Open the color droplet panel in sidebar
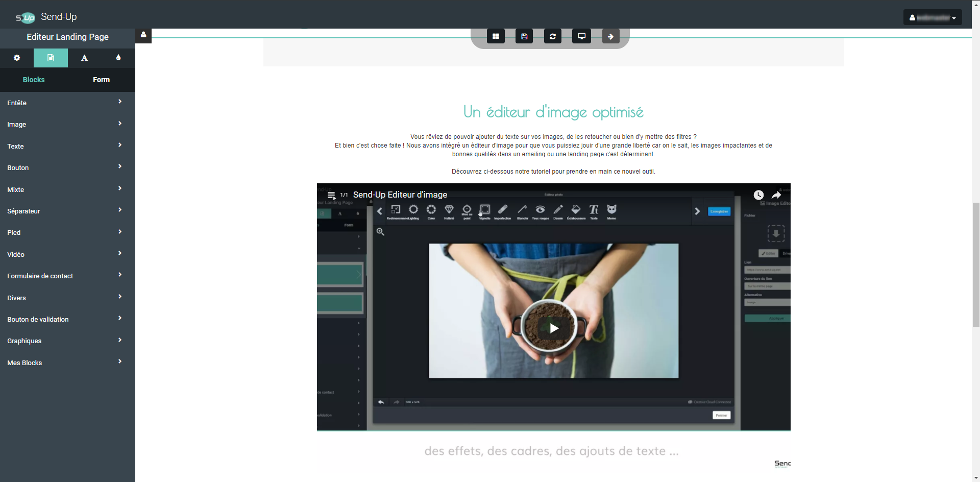Image resolution: width=980 pixels, height=482 pixels. pos(118,58)
